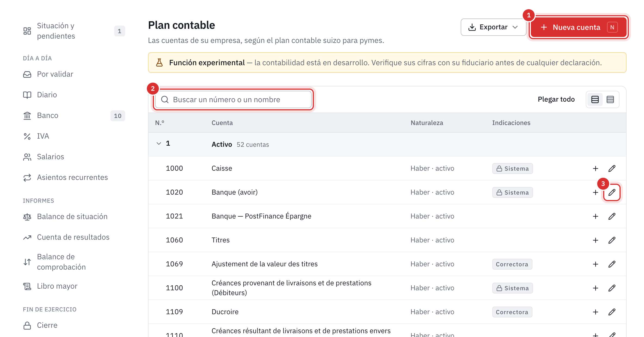Add sub-account under 1020 Banque (avoir)
Image resolution: width=644 pixels, height=337 pixels.
click(596, 192)
